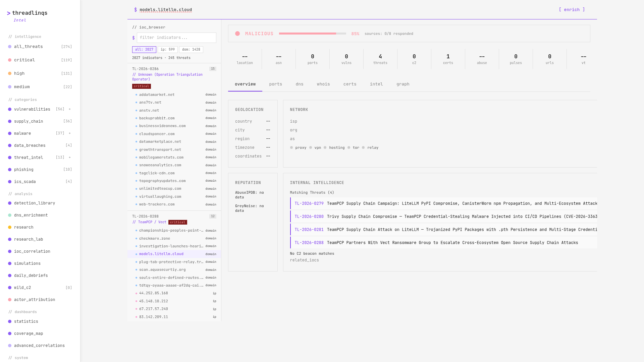Open the coverage_map dashboard
The width and height of the screenshot is (644, 362).
click(29, 333)
